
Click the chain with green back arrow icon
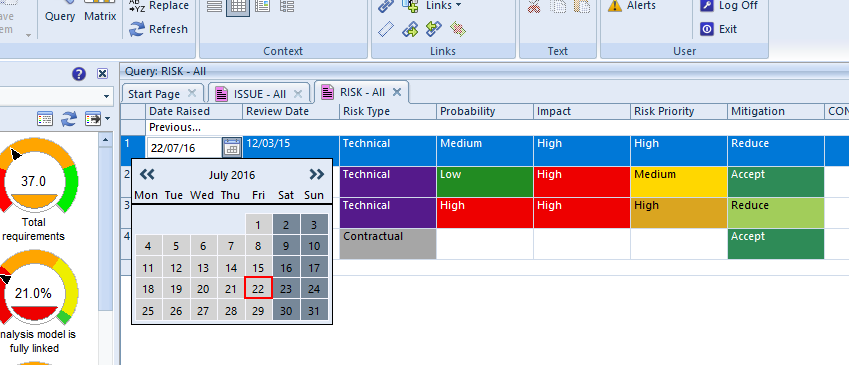434,29
